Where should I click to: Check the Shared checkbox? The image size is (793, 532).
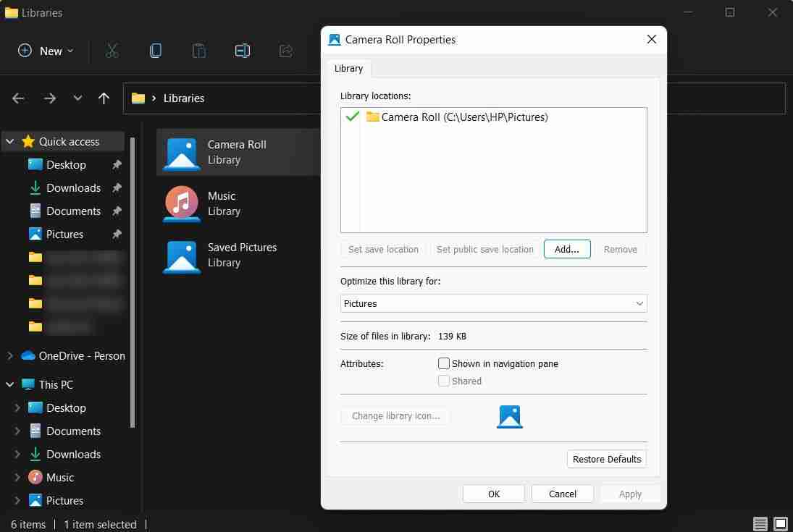point(444,381)
